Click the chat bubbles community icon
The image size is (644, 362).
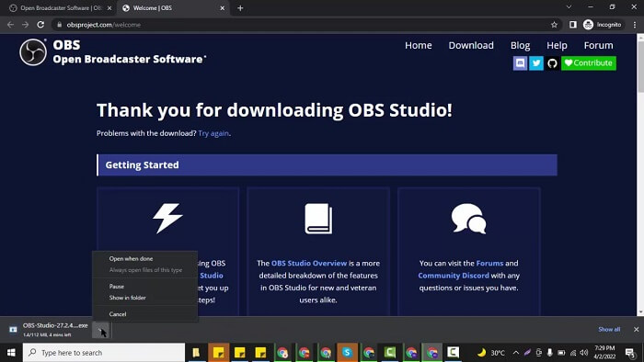[x=468, y=219]
